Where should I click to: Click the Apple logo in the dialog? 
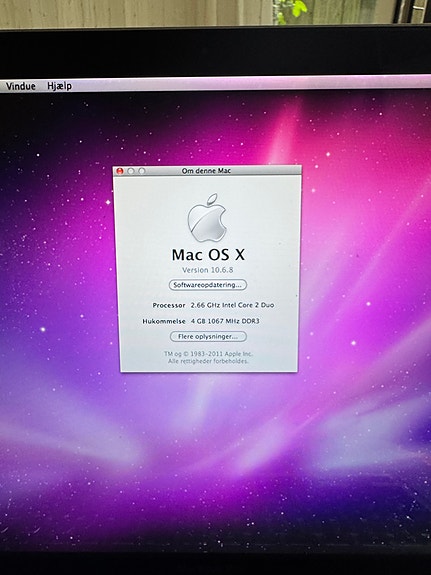pyautogui.click(x=207, y=218)
